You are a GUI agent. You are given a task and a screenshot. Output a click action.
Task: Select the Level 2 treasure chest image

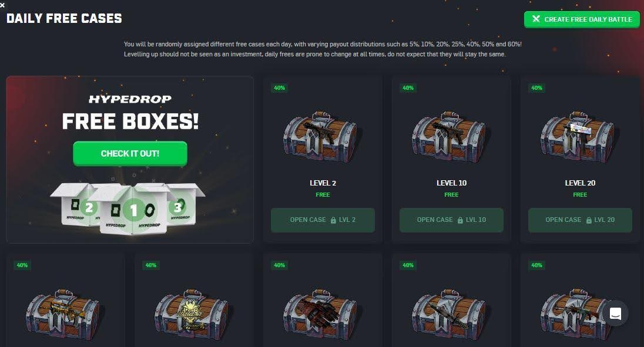pos(320,137)
